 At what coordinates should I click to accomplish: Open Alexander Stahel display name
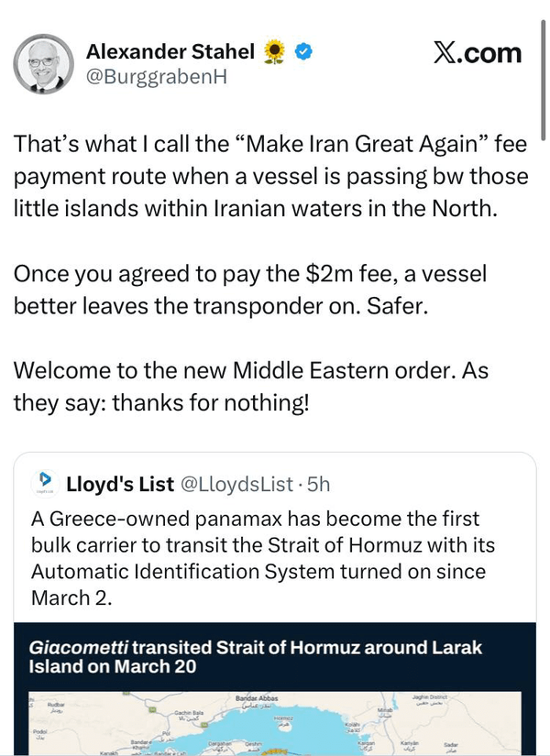[x=170, y=52]
